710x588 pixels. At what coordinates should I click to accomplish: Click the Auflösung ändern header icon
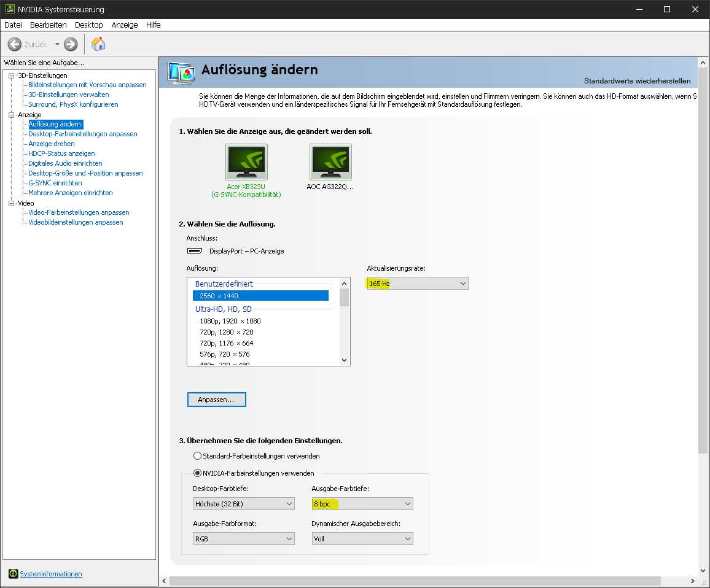point(181,72)
